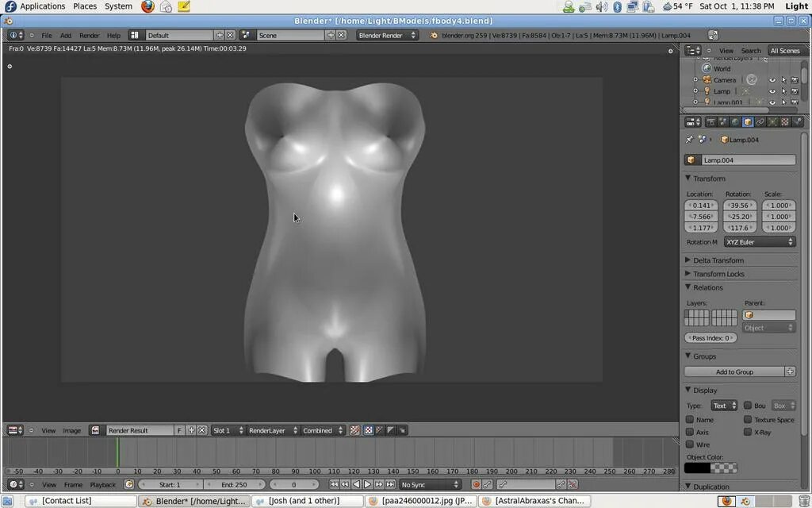Open the Render menu in Blender header
The image size is (812, 508).
90,36
